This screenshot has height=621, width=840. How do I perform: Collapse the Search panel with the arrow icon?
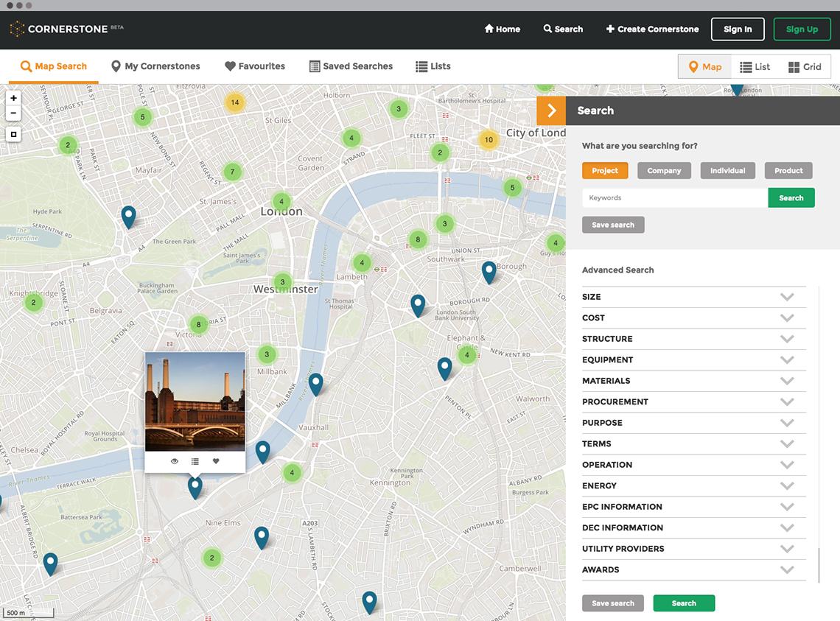click(x=551, y=110)
